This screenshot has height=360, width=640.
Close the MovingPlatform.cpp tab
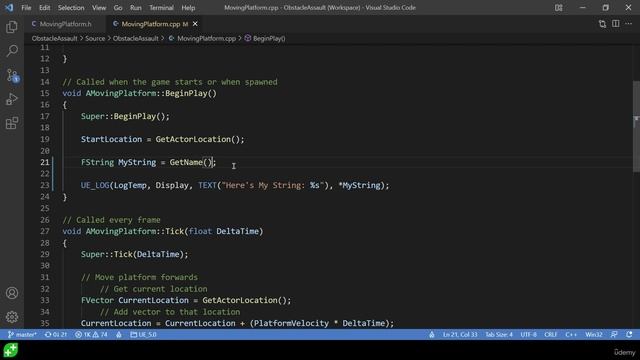[195, 24]
